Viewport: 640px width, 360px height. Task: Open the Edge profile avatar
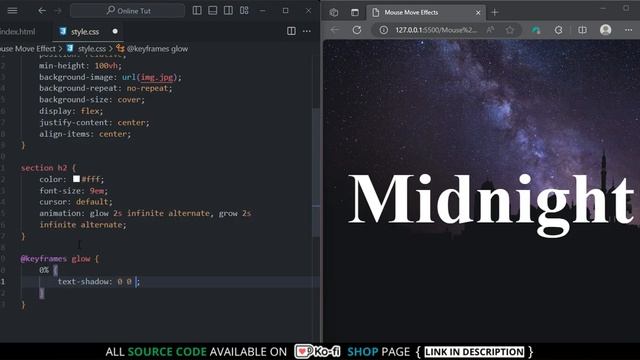click(605, 30)
